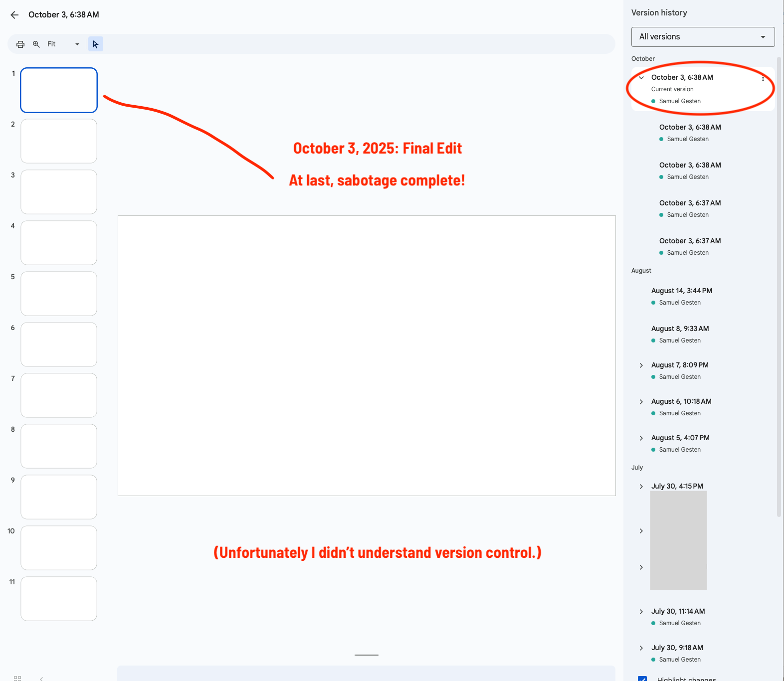Expand the July 30, 9:18 AM version
The height and width of the screenshot is (681, 784).
641,648
